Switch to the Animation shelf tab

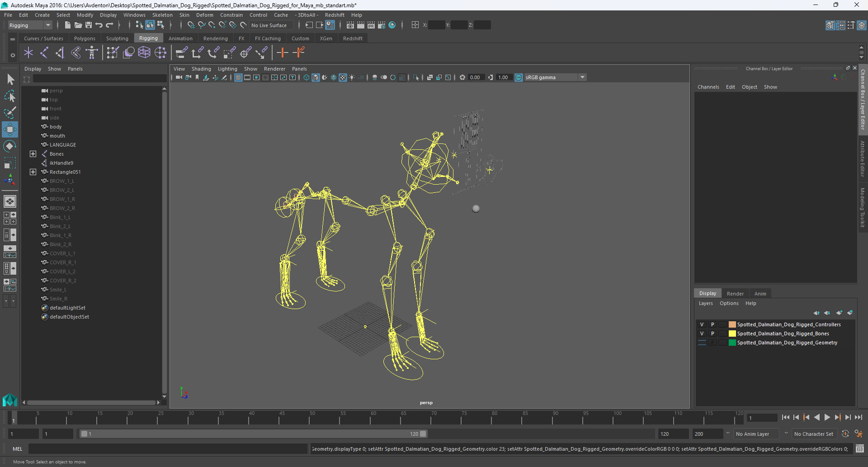(180, 38)
